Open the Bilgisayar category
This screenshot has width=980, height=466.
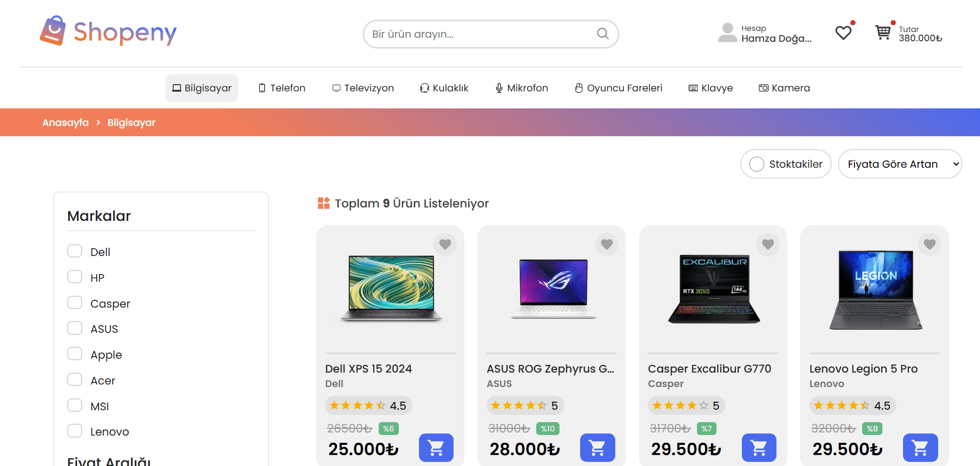coord(201,88)
